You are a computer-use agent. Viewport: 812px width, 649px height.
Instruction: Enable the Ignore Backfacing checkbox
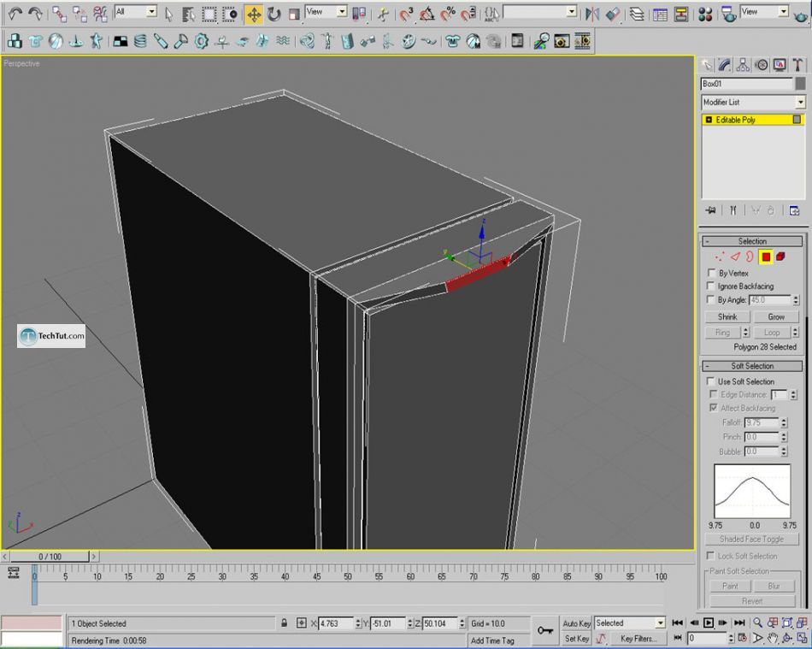pyautogui.click(x=711, y=286)
